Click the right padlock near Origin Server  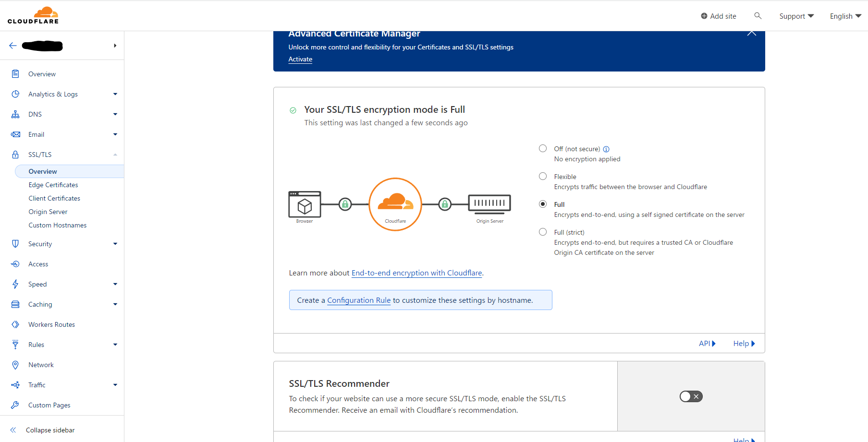[445, 204]
